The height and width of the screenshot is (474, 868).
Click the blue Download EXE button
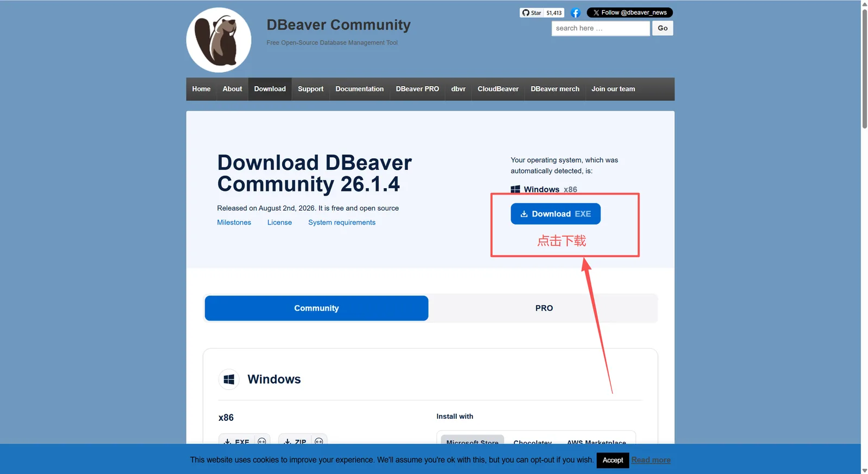[x=556, y=214]
